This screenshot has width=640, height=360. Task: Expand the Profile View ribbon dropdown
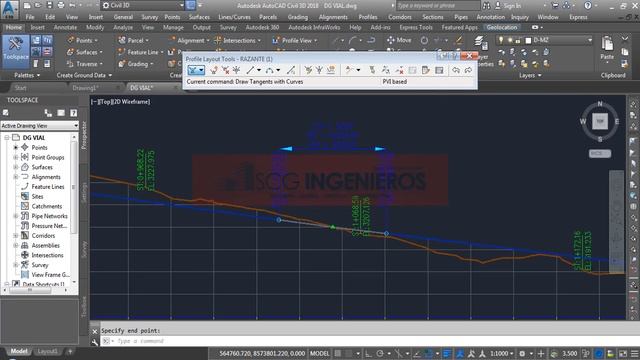click(316, 40)
